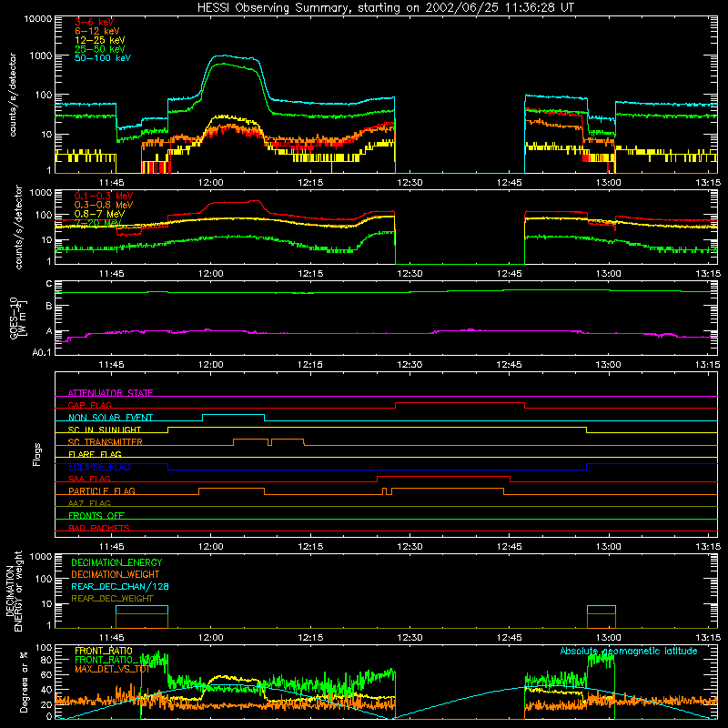Viewport: 728px width, 728px height.
Task: Click the 60 tick on the bottom panel
Action: point(47,674)
